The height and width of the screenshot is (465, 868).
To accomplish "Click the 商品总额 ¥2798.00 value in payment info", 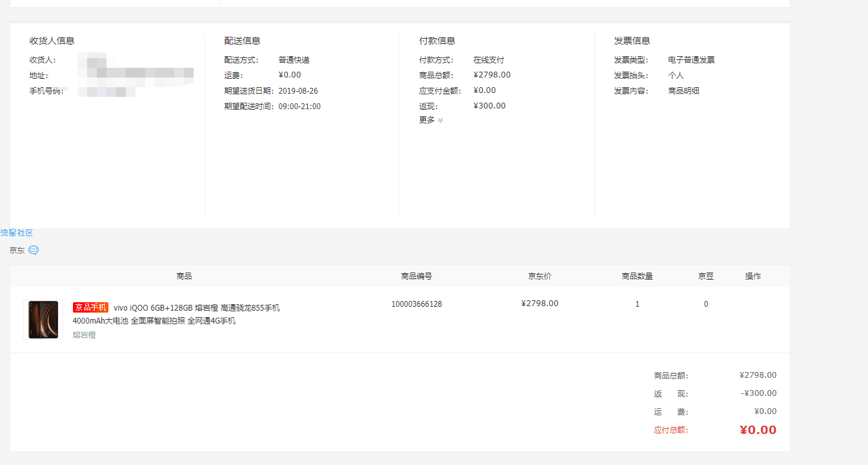I will click(x=492, y=75).
